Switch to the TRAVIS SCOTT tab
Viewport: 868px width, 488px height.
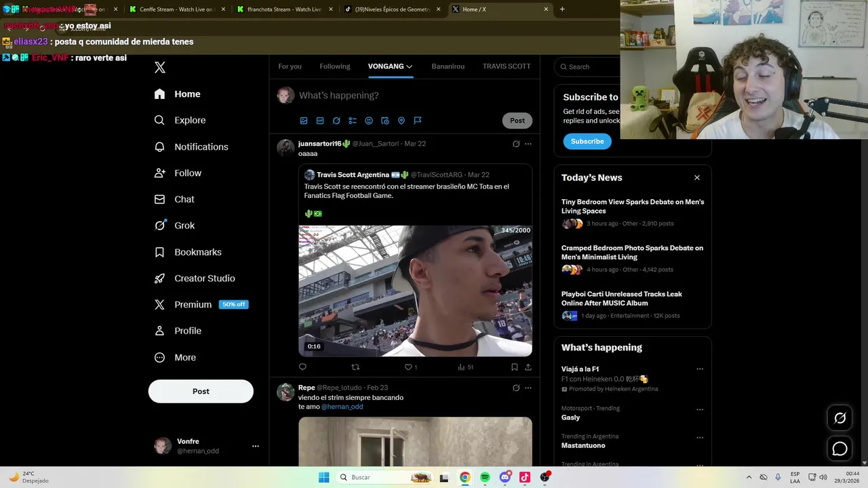(507, 66)
